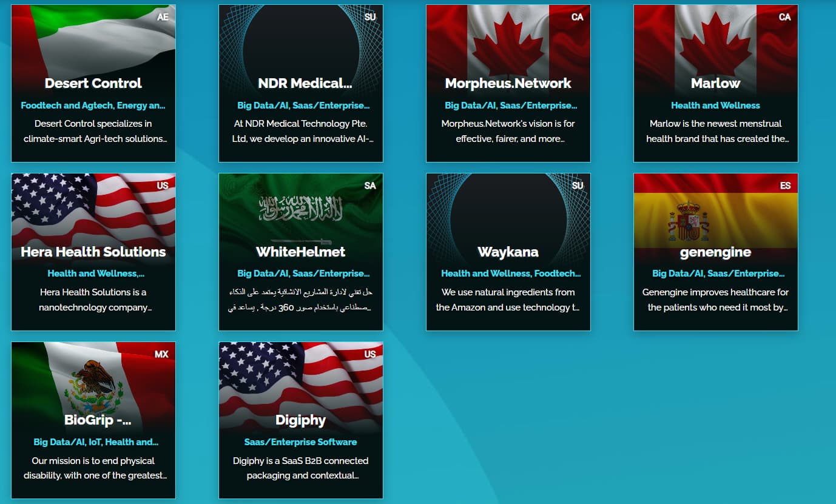Select the WhiteHelmet startup title

point(301,252)
